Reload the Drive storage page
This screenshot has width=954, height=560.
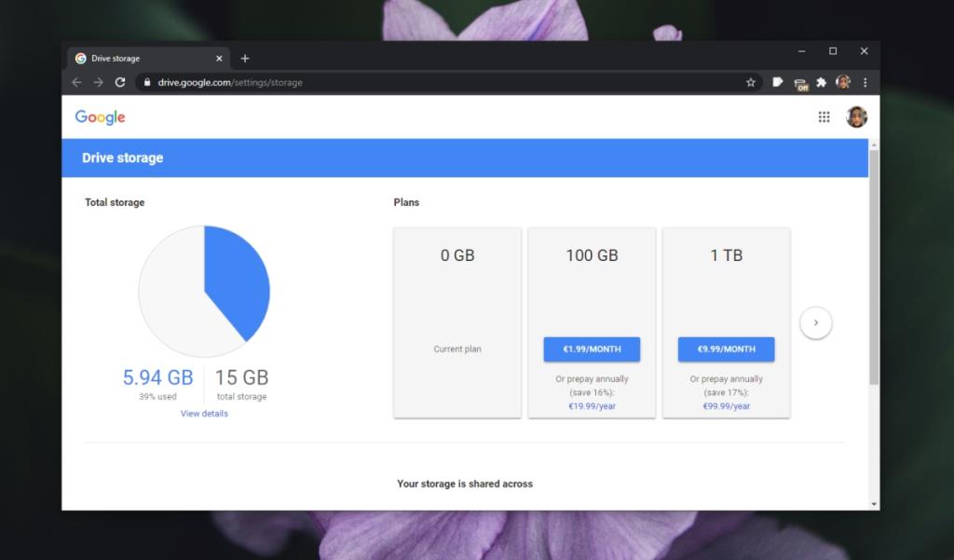[x=120, y=82]
